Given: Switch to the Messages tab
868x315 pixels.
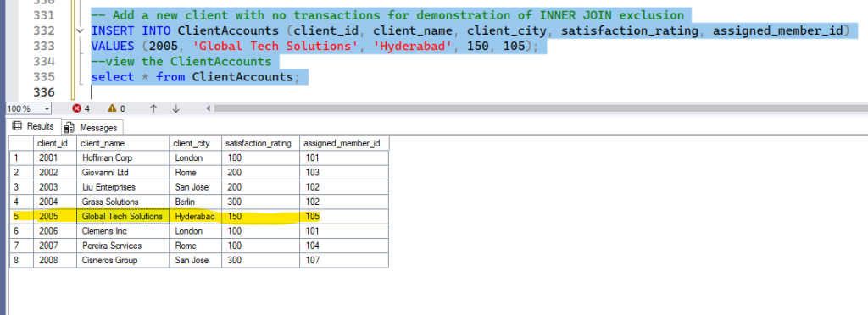Looking at the screenshot, I should coord(92,128).
